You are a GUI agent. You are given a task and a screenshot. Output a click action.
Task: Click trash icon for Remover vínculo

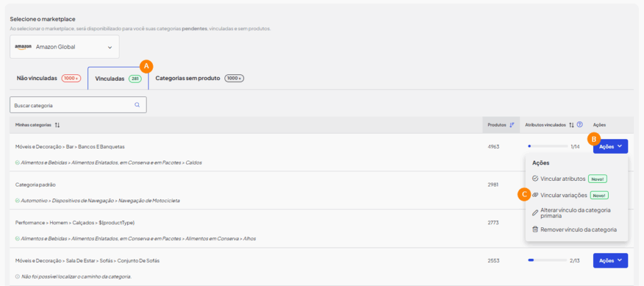click(x=535, y=229)
